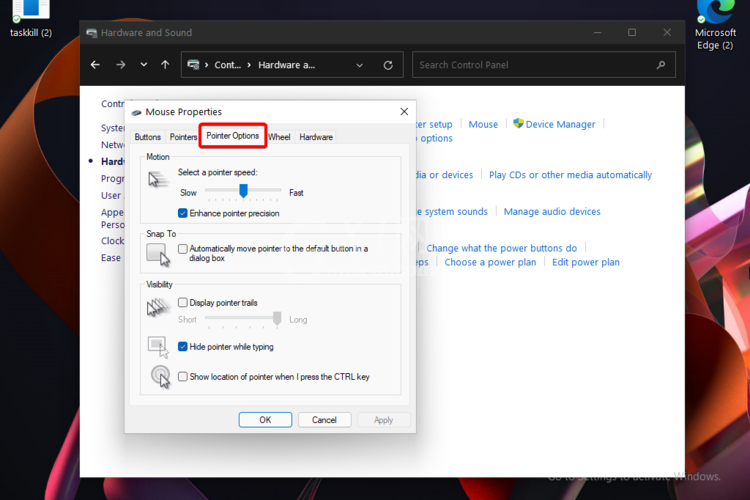Image resolution: width=750 pixels, height=500 pixels.
Task: Switch to the Buttons tab
Action: 147,137
